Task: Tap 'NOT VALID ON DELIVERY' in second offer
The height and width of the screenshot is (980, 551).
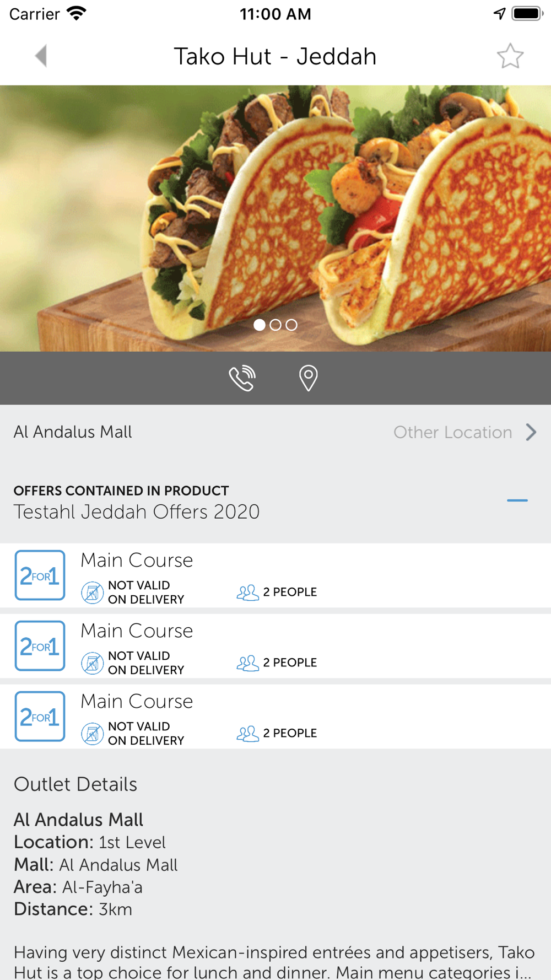Action: click(x=146, y=663)
